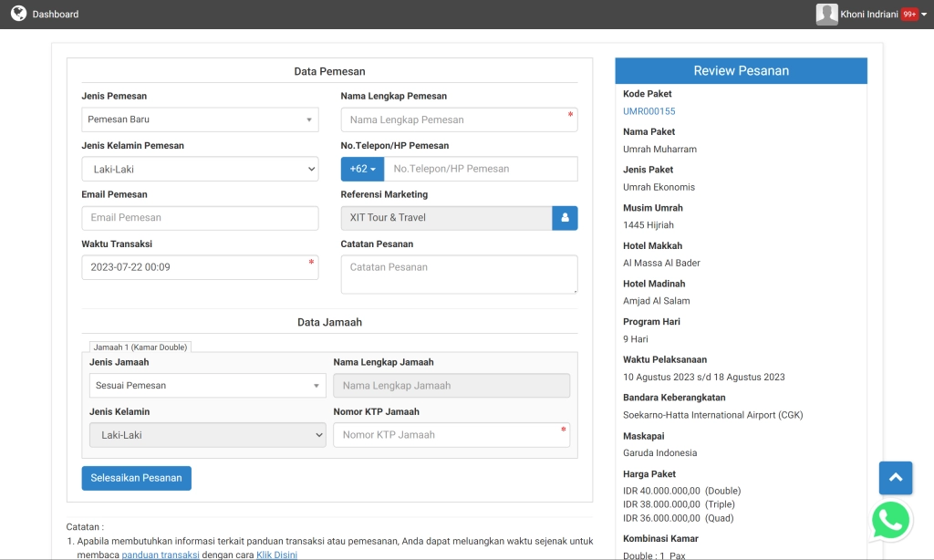Open the Jenis Kelamin Pemesan dropdown
This screenshot has height=560, width=934.
(x=200, y=169)
